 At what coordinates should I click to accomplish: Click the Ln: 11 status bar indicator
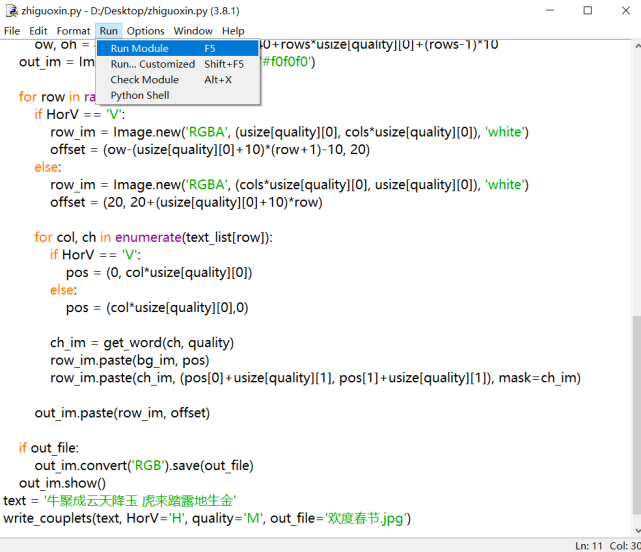click(591, 545)
